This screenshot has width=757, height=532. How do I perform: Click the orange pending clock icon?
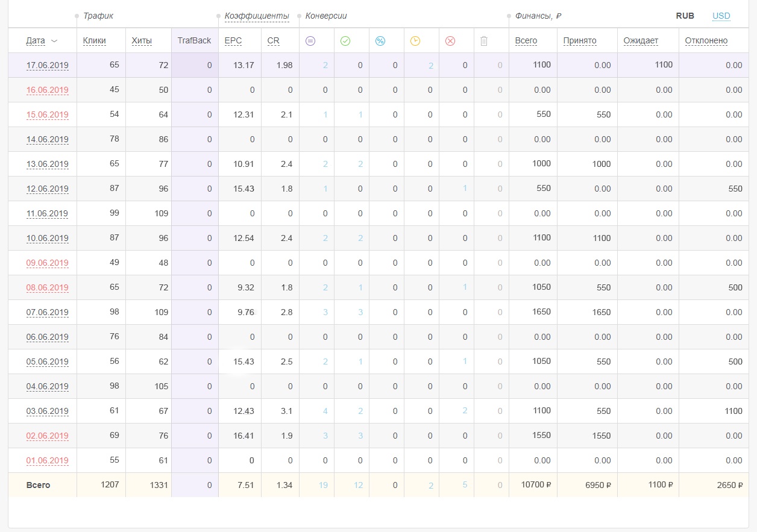coord(415,41)
